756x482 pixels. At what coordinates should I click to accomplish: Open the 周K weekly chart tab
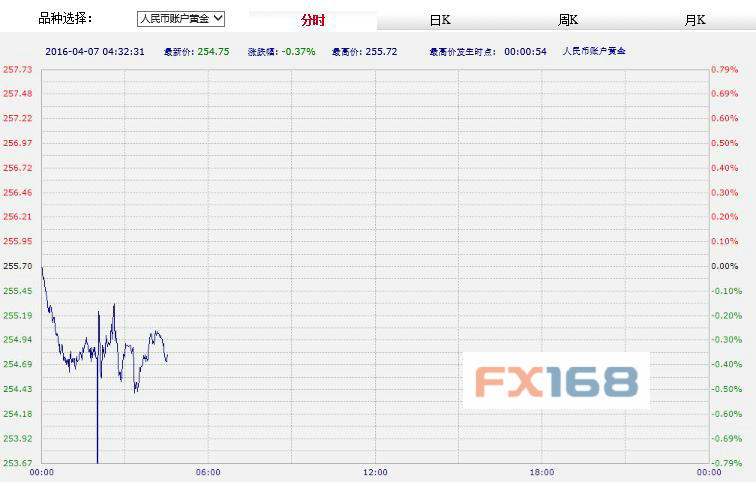[x=568, y=20]
